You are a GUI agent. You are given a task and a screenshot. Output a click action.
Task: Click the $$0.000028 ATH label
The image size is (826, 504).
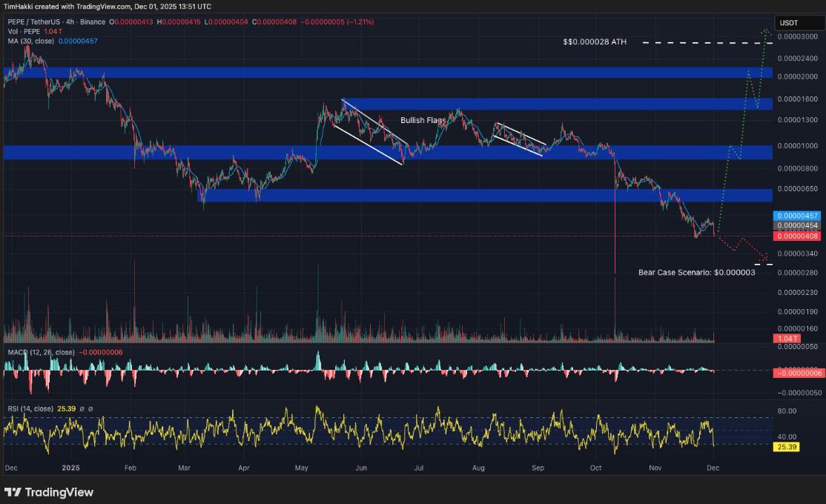click(595, 42)
